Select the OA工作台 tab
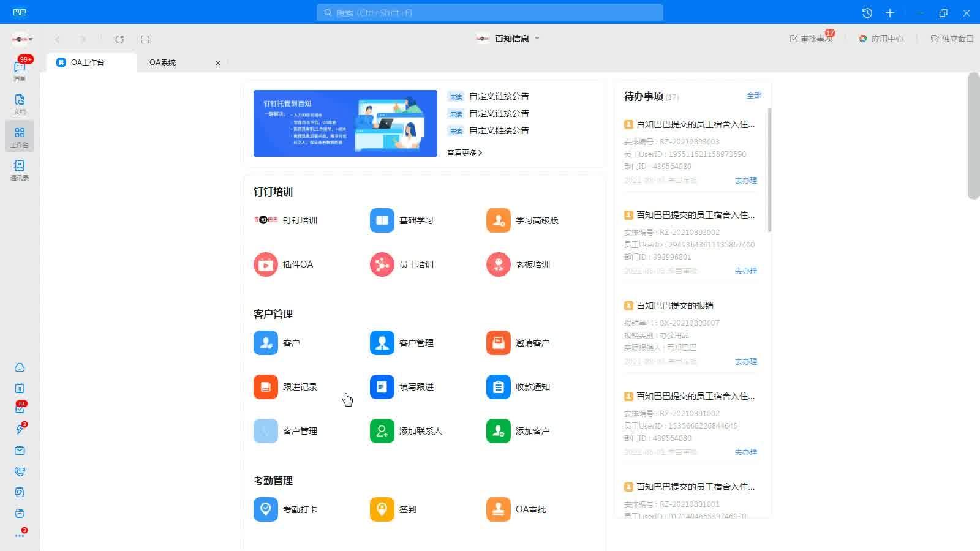This screenshot has height=551, width=980. 88,62
